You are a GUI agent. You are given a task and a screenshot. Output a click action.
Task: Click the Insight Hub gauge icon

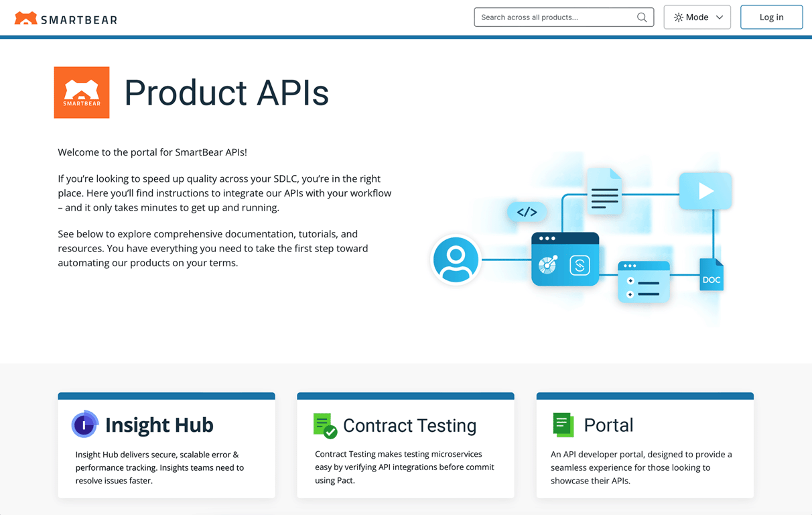(84, 424)
